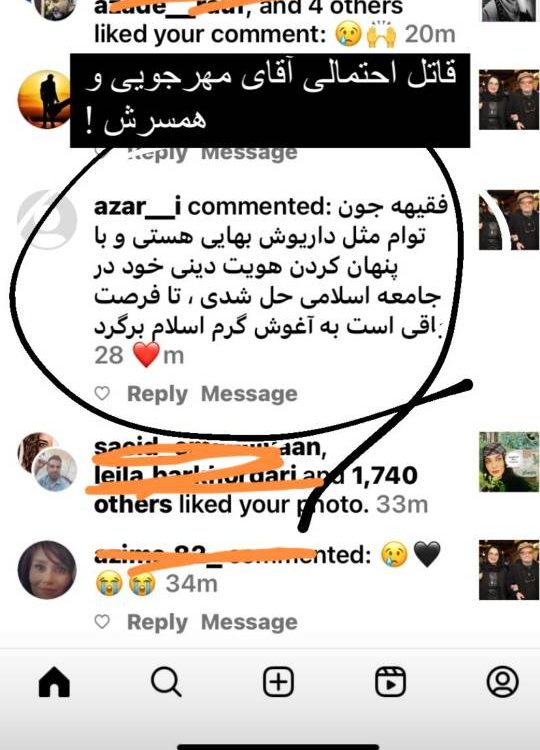Screen dimensions: 540x750
Task: Open post thumbnail beside the 34m comment
Action: [x=509, y=570]
